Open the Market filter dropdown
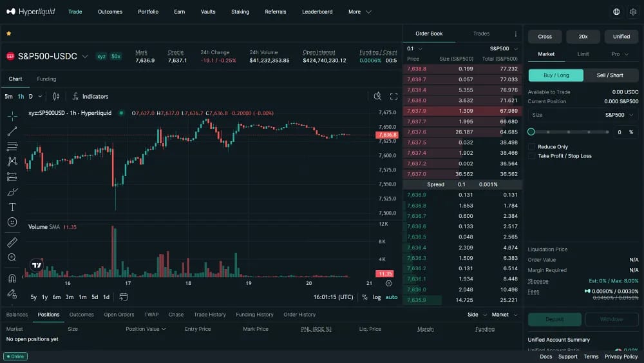The image size is (644, 363). (x=504, y=315)
